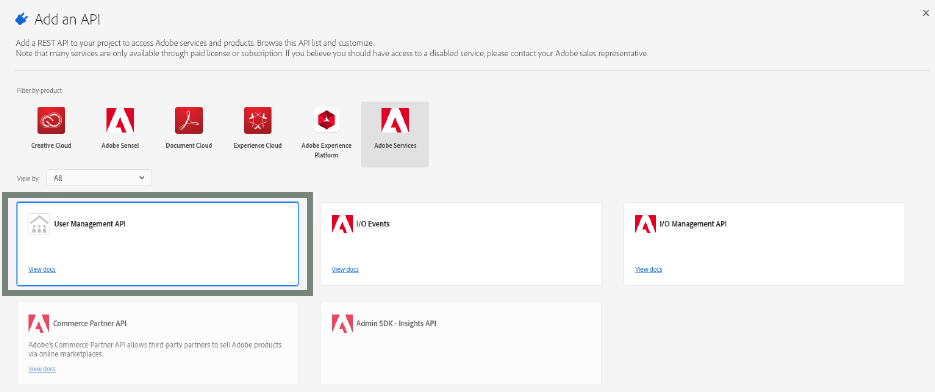The image size is (935, 392).
Task: Open View docs for User Management API
Action: point(42,270)
